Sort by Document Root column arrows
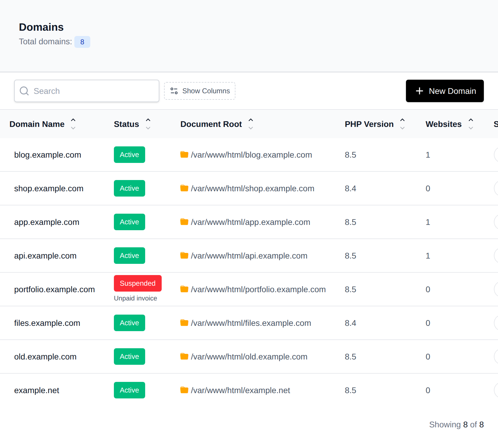The height and width of the screenshot is (448, 498). (x=251, y=124)
